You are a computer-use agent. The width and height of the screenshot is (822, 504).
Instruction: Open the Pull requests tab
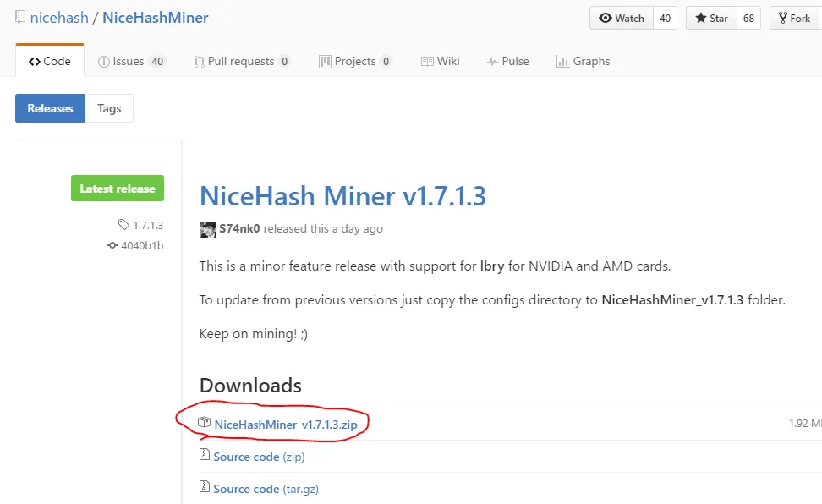pyautogui.click(x=242, y=62)
